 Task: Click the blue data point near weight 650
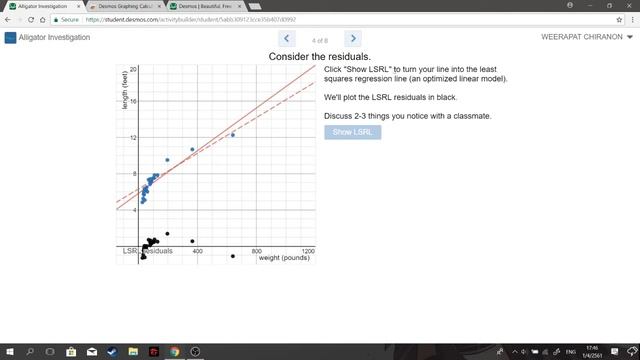click(x=233, y=135)
